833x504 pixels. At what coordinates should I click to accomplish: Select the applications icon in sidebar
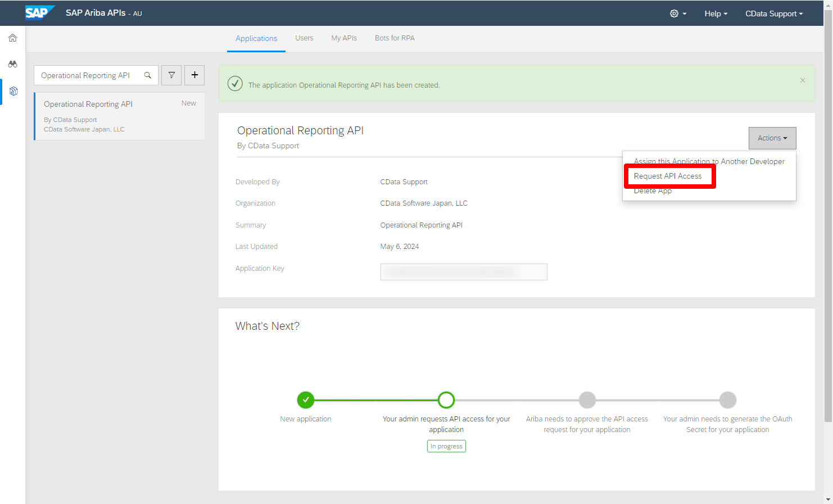pyautogui.click(x=13, y=91)
